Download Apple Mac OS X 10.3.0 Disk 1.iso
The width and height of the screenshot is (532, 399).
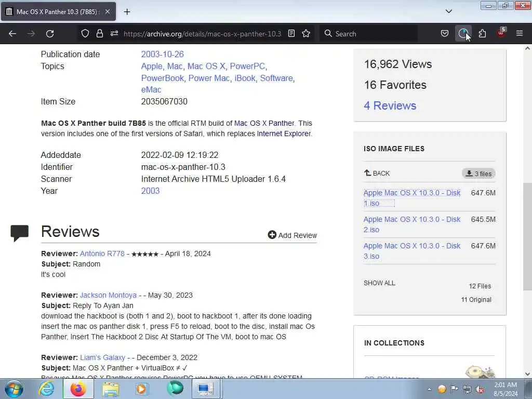(412, 198)
